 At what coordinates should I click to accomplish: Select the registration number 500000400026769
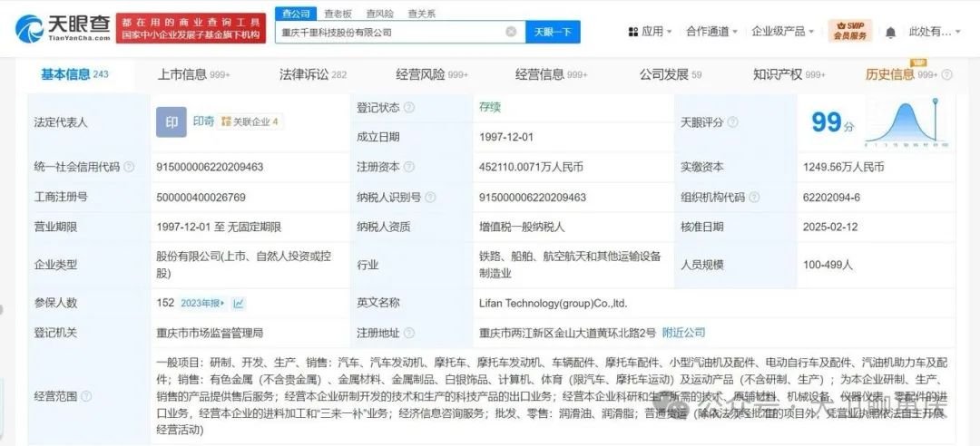pyautogui.click(x=201, y=198)
